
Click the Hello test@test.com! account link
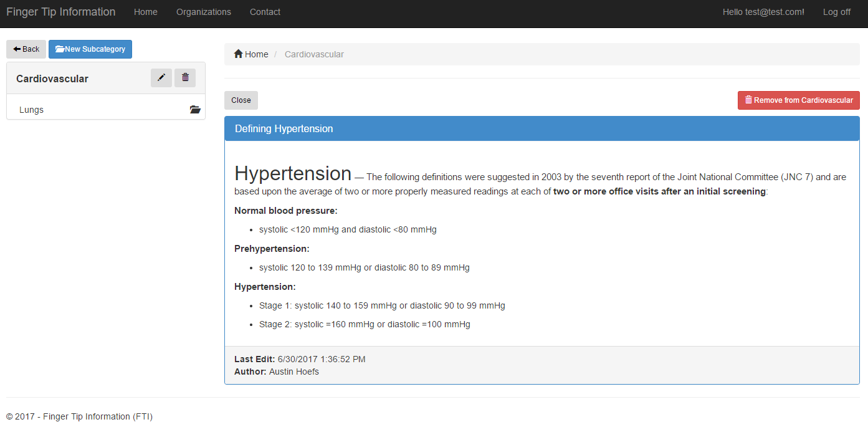click(x=763, y=12)
